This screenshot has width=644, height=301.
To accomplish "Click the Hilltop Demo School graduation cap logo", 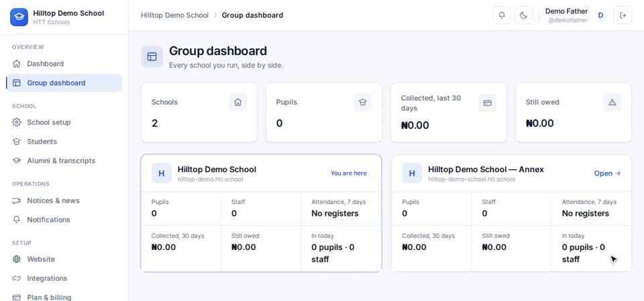I will (19, 17).
